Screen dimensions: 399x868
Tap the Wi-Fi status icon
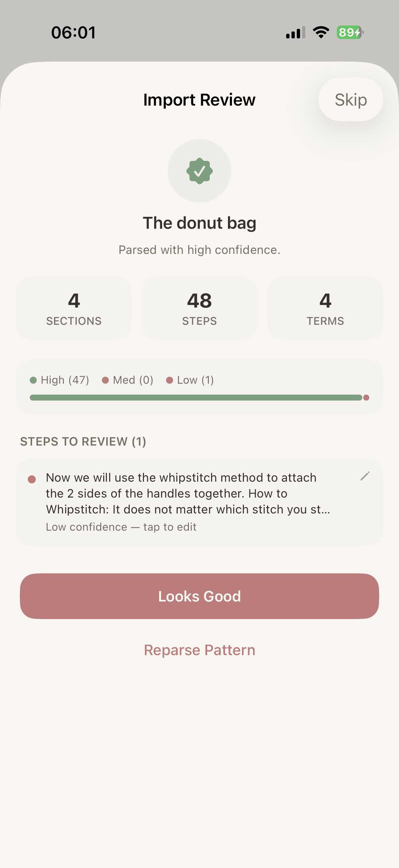click(321, 33)
